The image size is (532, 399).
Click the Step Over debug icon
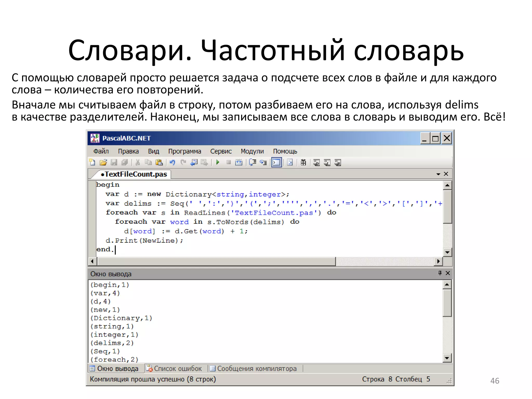[252, 162]
